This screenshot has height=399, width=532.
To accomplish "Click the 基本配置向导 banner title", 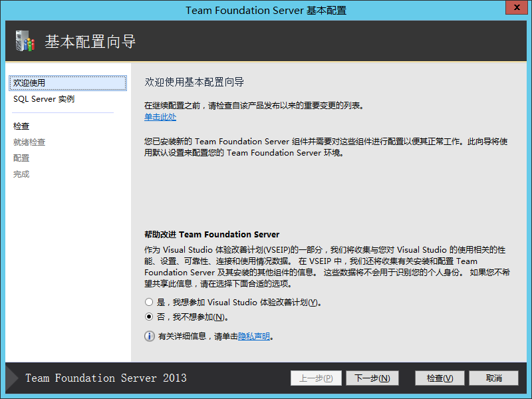I will point(90,41).
